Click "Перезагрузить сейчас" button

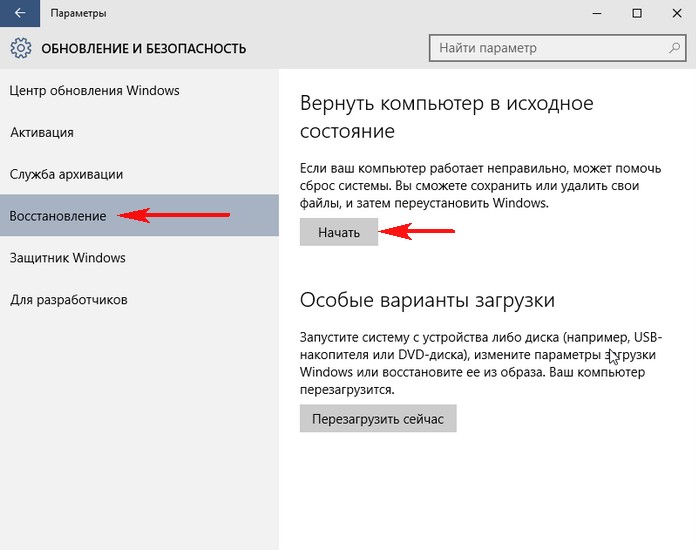(378, 419)
